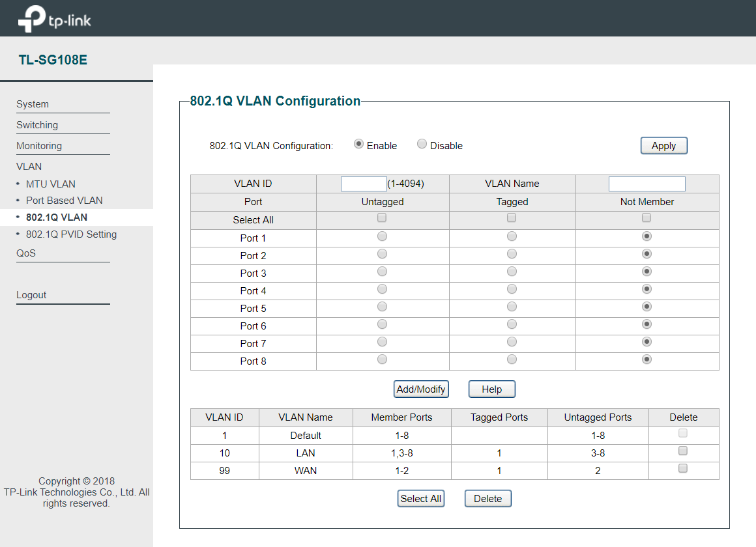Click the TL-SG108E model title
Image resolution: width=756 pixels, height=547 pixels.
point(53,60)
